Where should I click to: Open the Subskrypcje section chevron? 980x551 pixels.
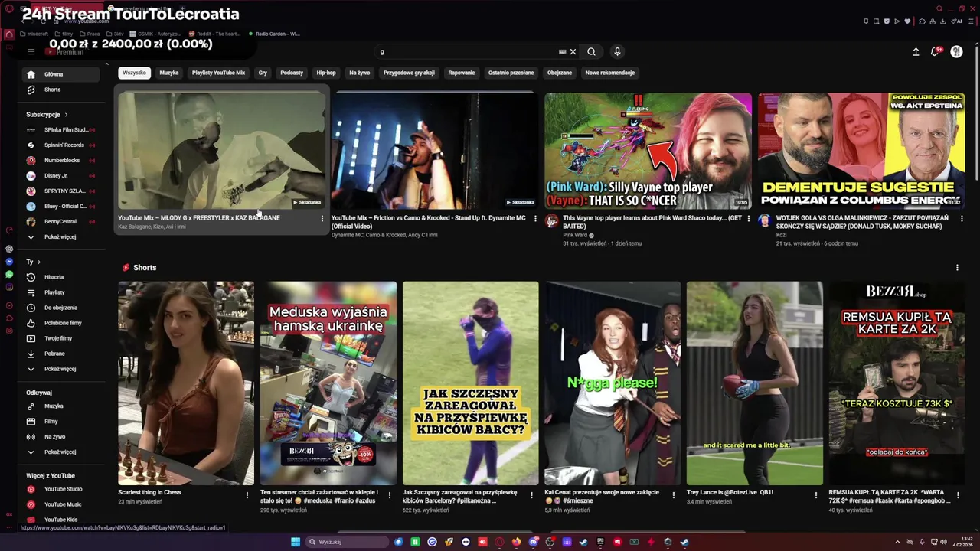tap(66, 115)
